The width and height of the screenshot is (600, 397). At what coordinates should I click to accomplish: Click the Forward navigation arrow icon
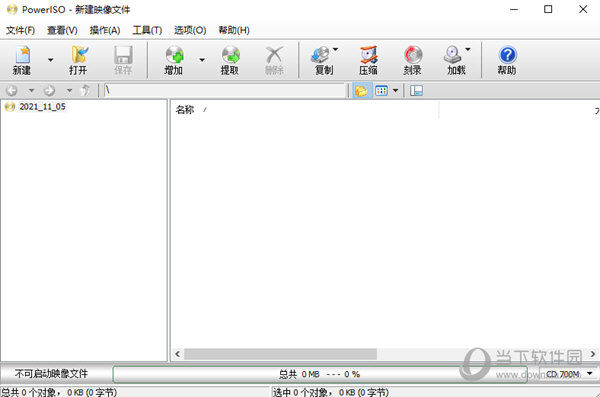coord(49,91)
